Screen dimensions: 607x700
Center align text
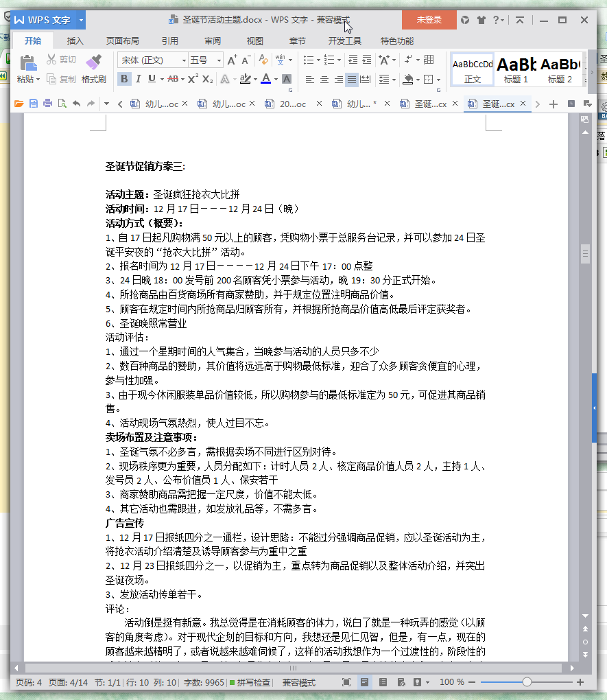point(324,80)
